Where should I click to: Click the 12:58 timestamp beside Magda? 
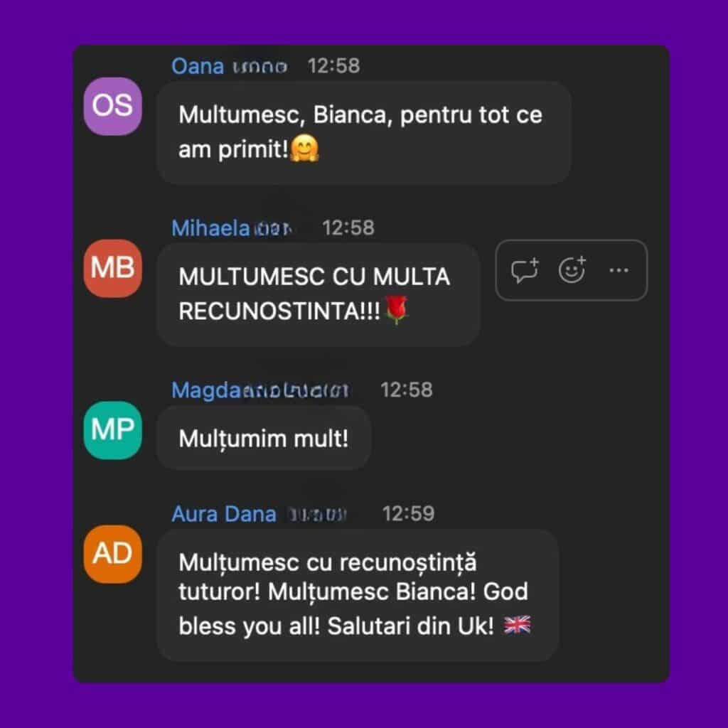point(406,390)
